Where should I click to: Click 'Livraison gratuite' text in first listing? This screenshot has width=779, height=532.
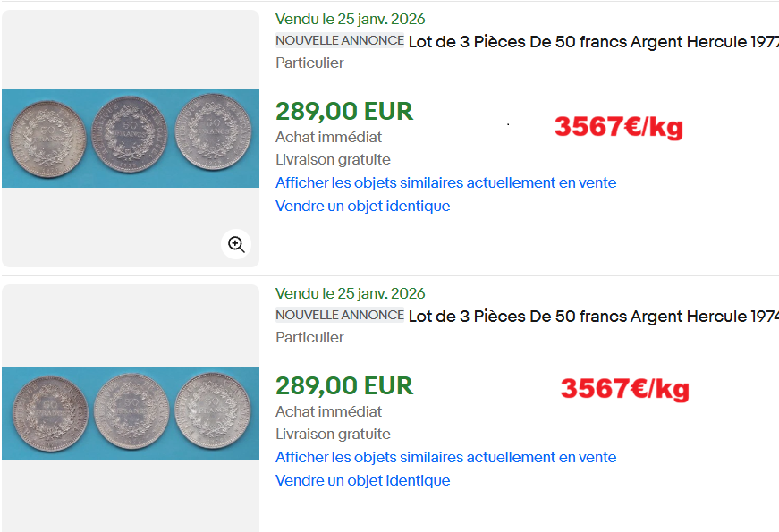pos(333,159)
